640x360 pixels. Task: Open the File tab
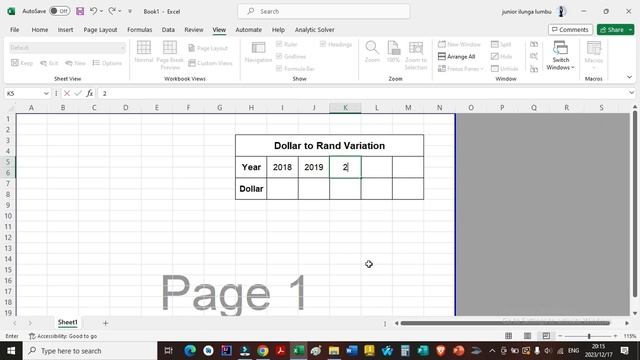pyautogui.click(x=15, y=30)
